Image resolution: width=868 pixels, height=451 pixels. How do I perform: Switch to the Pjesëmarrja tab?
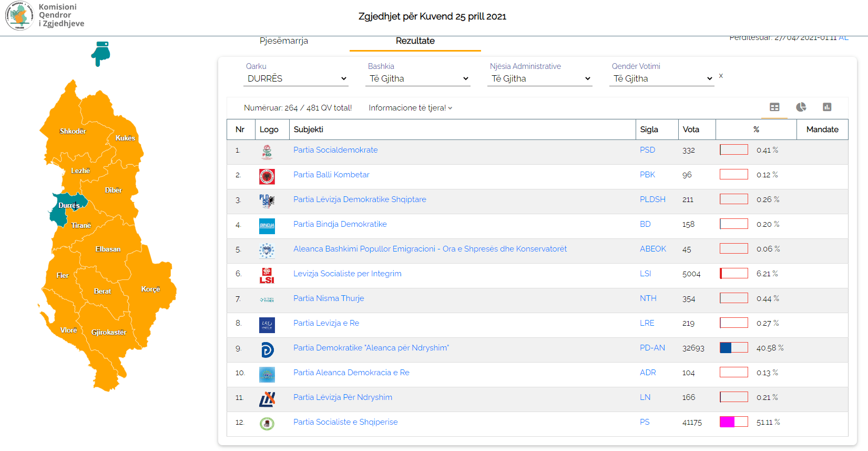click(284, 41)
